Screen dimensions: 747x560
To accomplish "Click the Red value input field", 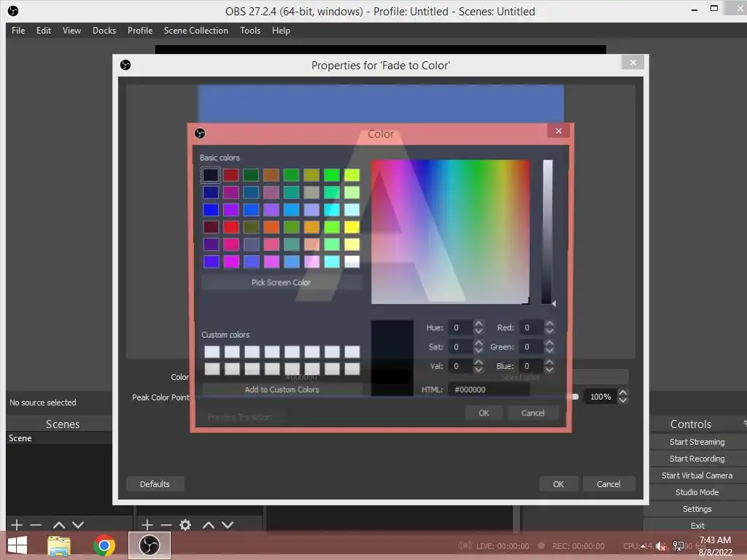I will 532,327.
